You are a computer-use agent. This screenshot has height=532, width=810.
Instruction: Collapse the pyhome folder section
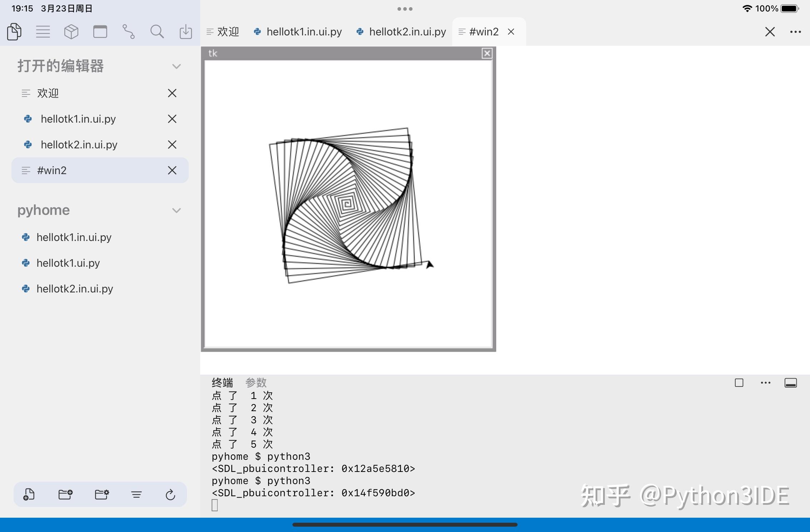[x=176, y=210]
